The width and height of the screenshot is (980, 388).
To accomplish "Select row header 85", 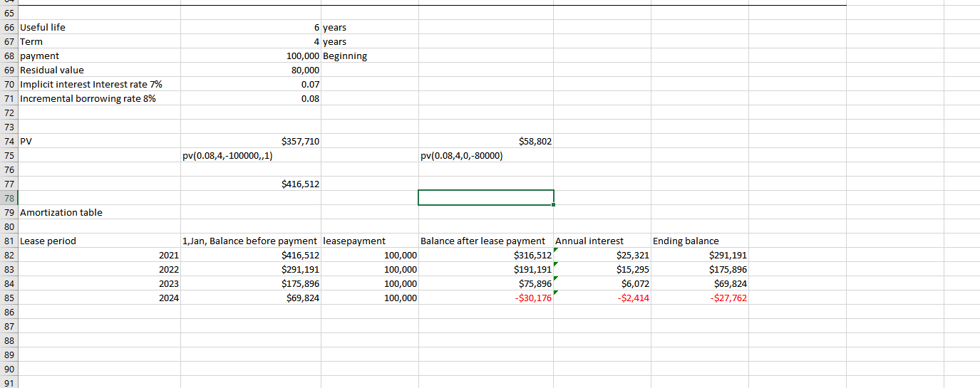I will (x=9, y=298).
